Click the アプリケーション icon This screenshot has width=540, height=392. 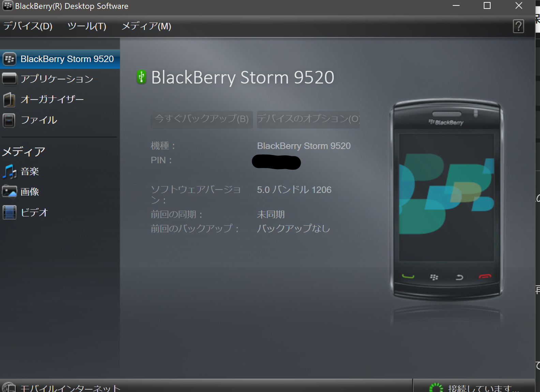9,79
